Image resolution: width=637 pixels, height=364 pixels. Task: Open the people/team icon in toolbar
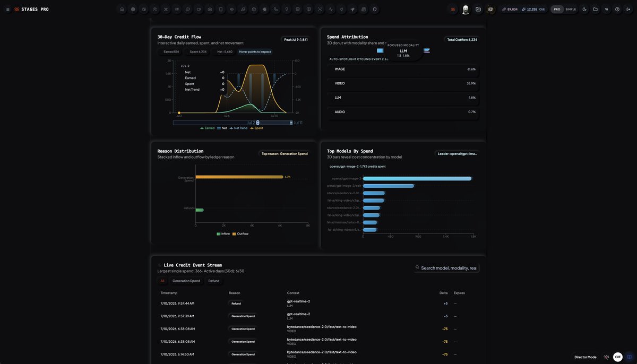click(155, 9)
